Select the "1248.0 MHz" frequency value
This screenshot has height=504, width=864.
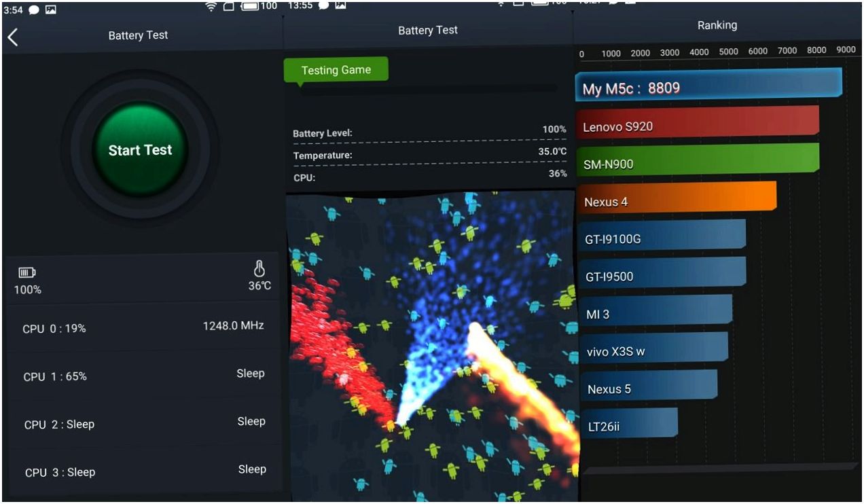(233, 326)
